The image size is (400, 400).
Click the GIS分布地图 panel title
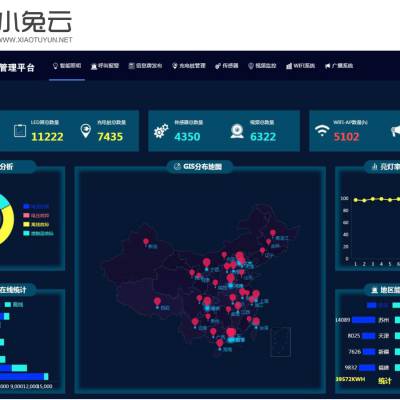pyautogui.click(x=202, y=166)
